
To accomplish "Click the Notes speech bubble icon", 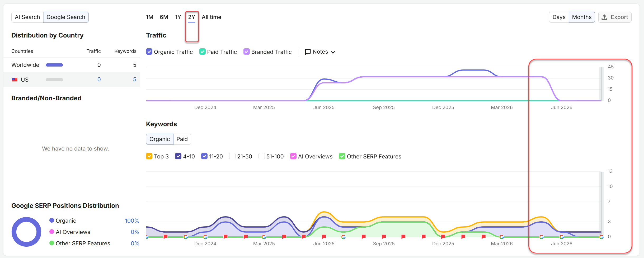I will pos(308,52).
